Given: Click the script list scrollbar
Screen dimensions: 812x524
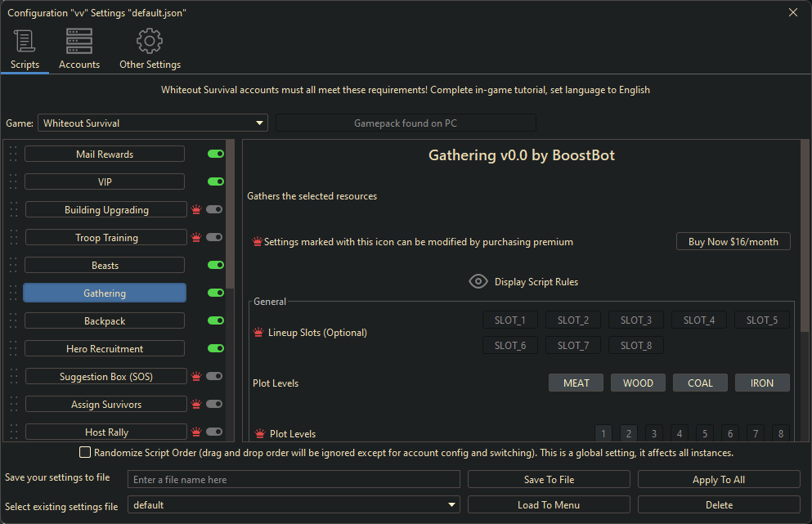Looking at the screenshot, I should click(230, 214).
